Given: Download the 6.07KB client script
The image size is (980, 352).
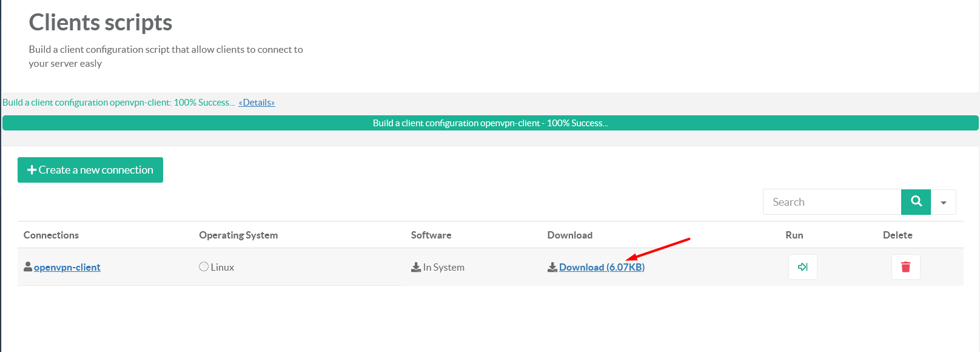Looking at the screenshot, I should (x=602, y=267).
